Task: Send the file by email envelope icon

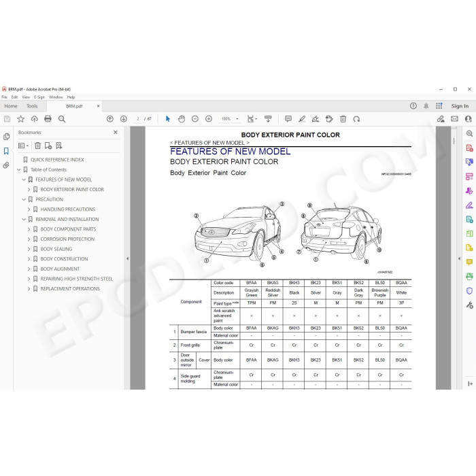Action: pyautogui.click(x=454, y=119)
